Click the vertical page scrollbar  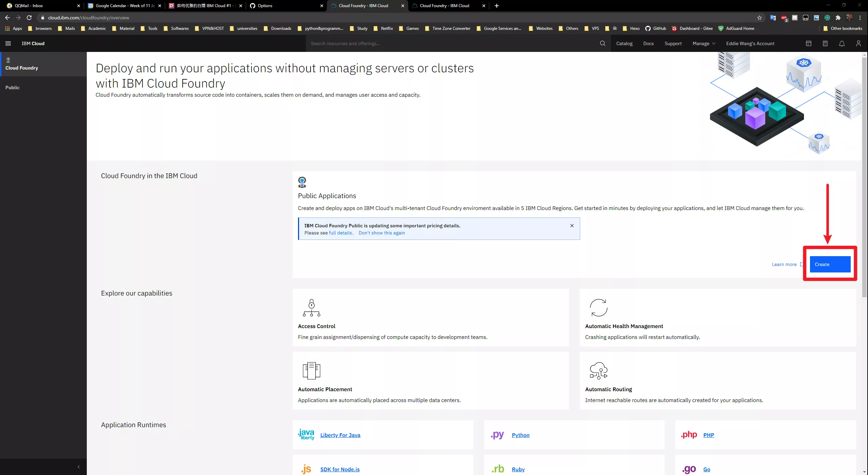pos(865,176)
